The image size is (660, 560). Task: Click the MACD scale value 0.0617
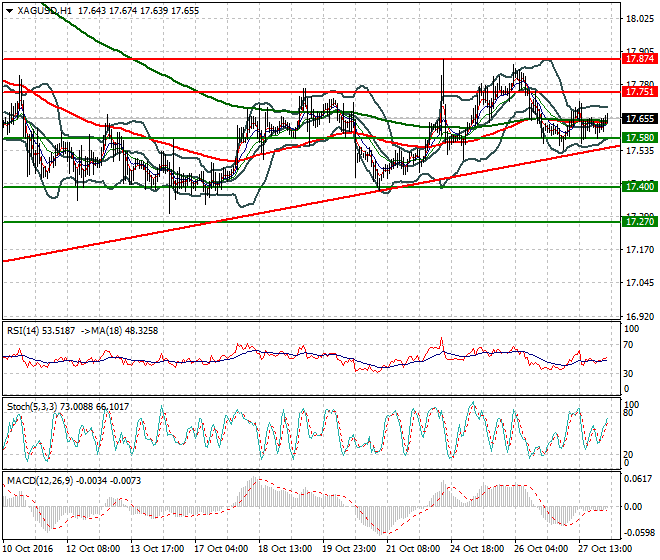tap(639, 479)
